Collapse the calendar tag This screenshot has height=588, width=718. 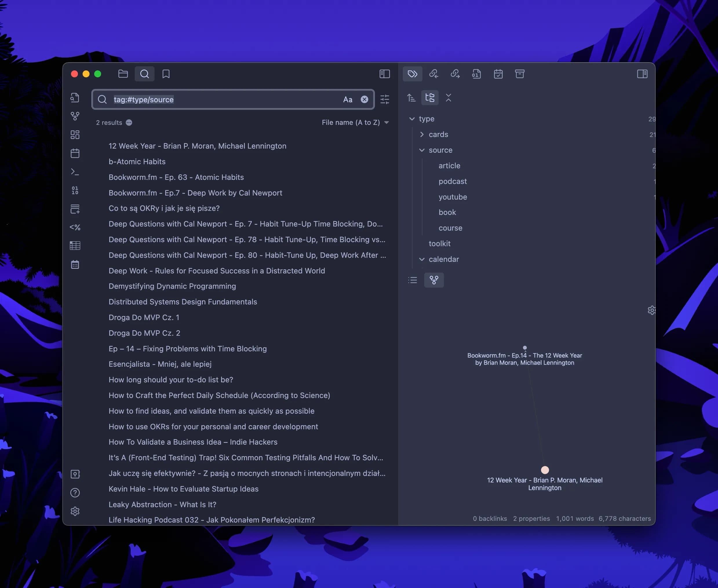[x=422, y=259]
